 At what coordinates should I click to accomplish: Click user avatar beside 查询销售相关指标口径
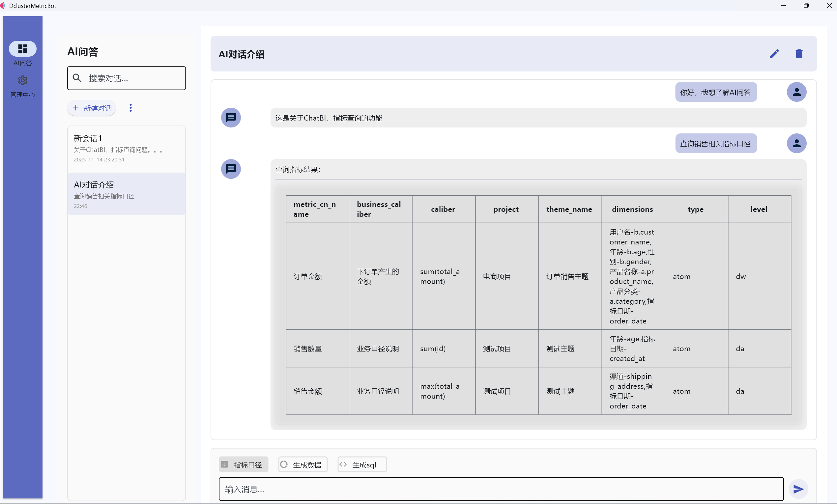click(x=796, y=143)
